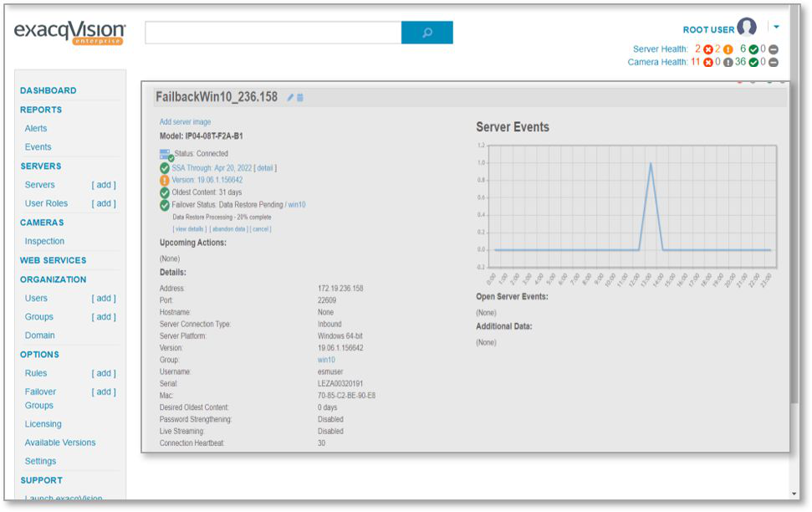812x512 pixels.
Task: Open Rules page
Action: point(36,374)
